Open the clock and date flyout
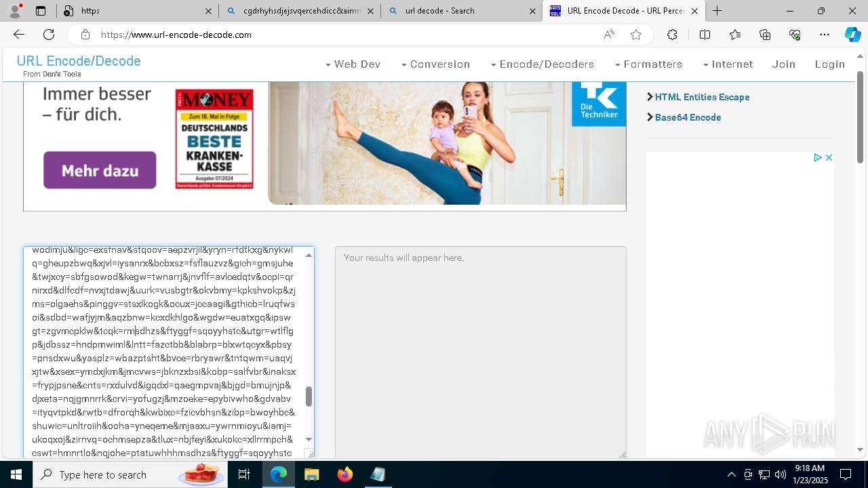The height and width of the screenshot is (488, 868). pyautogui.click(x=809, y=474)
